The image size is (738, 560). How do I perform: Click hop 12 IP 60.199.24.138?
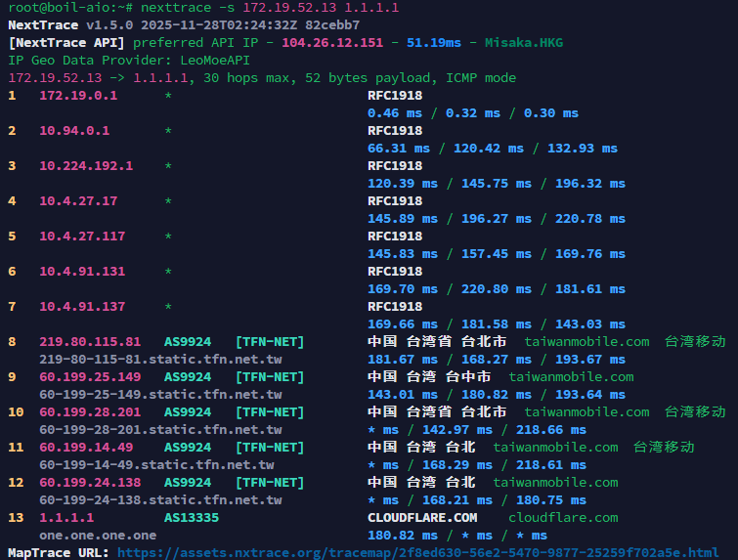point(90,483)
